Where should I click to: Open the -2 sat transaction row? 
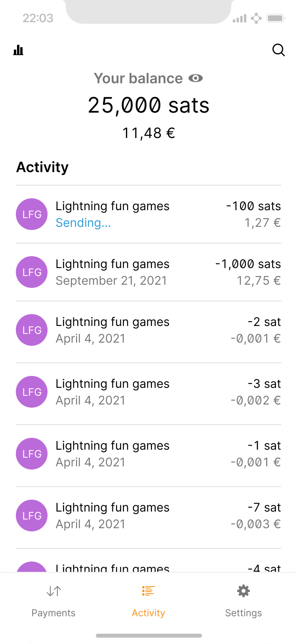148,330
